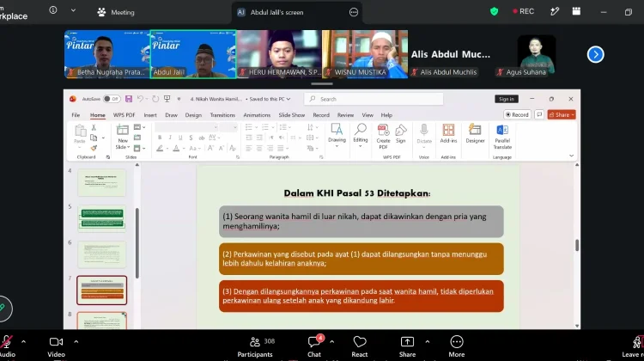Click the Sign in button
The width and height of the screenshot is (644, 361).
point(507,99)
